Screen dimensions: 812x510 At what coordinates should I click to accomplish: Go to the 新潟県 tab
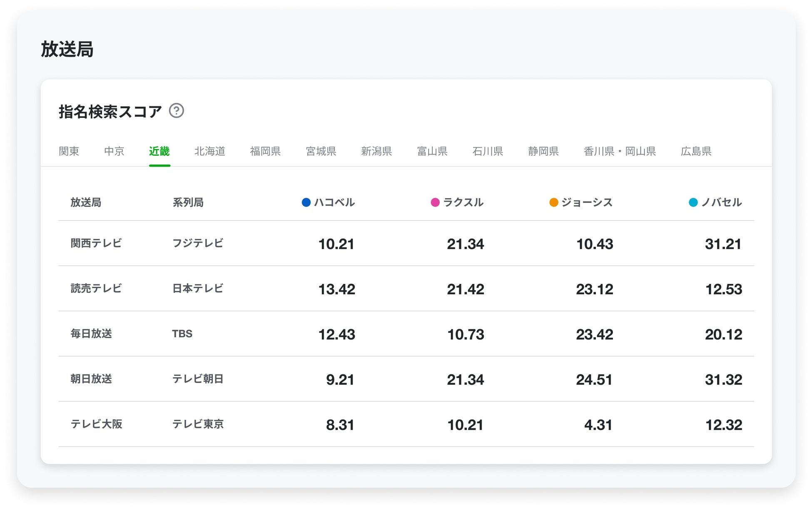click(376, 151)
